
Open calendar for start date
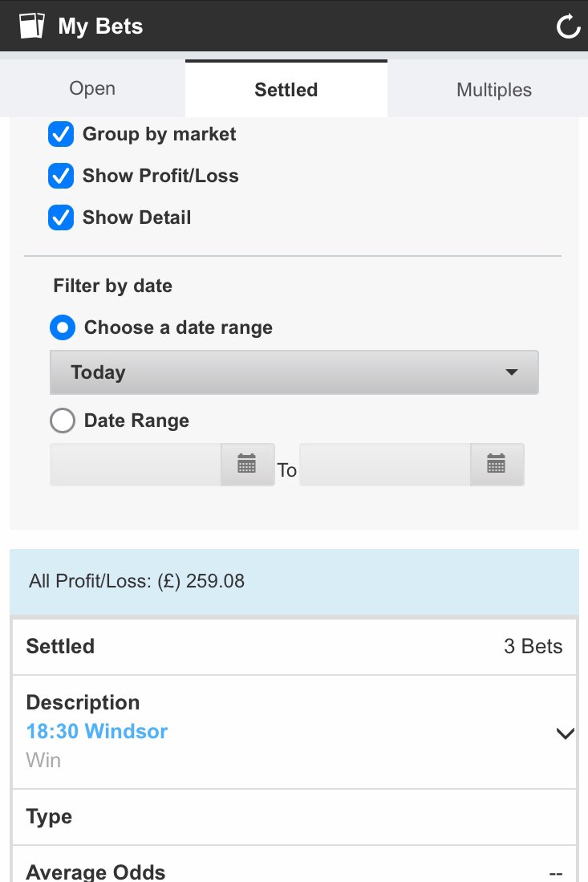(247, 465)
